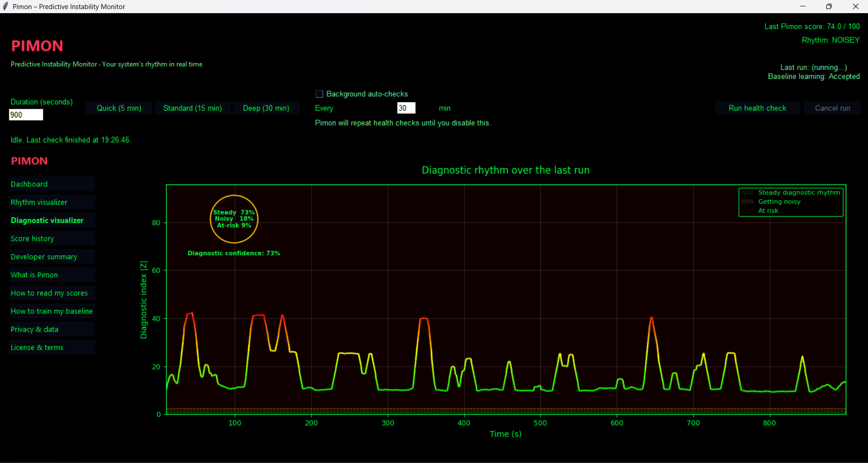Click the circular Steady/Noisy/At-risk summary badge
868x463 pixels.
[234, 219]
